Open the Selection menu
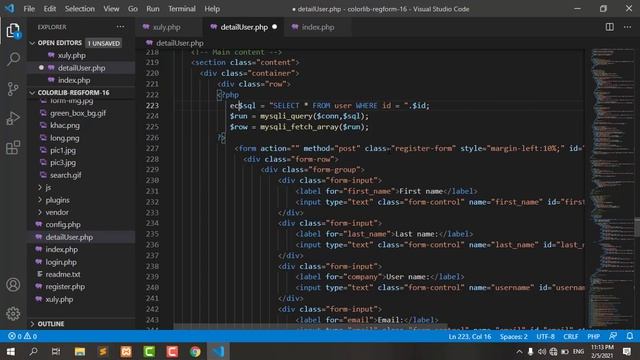 click(x=80, y=9)
